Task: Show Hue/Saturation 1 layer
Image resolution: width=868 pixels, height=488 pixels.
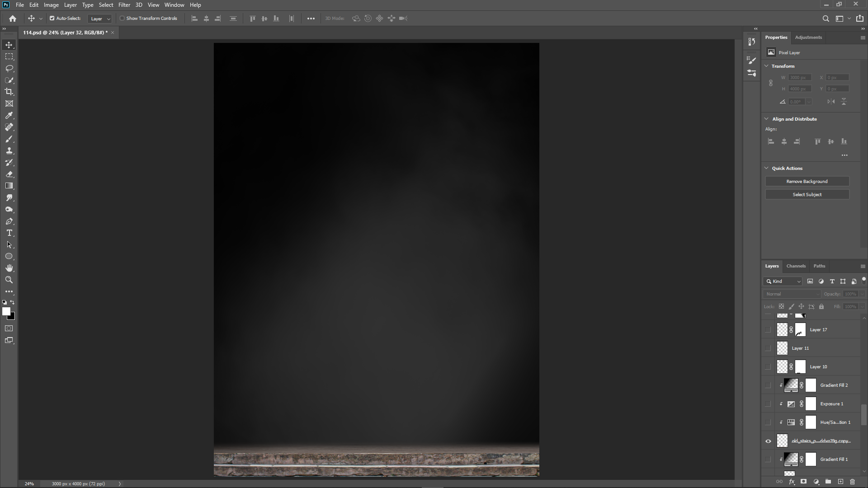Action: pyautogui.click(x=768, y=422)
